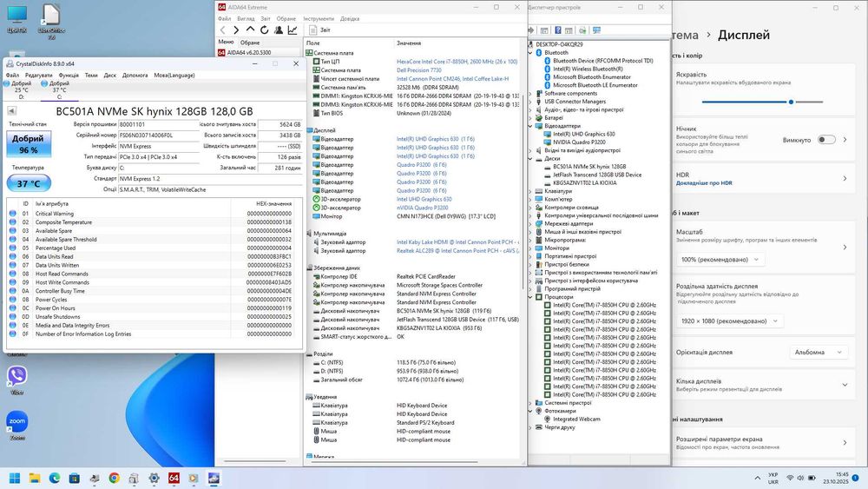Select the Power On Hours attribute row
Screen dimensions: 868x489
click(154, 308)
